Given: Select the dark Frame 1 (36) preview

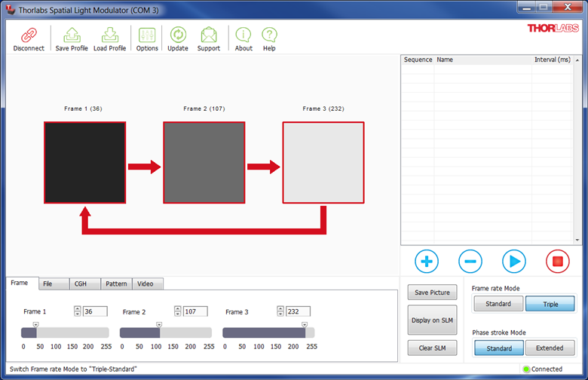Looking at the screenshot, I should (x=84, y=162).
